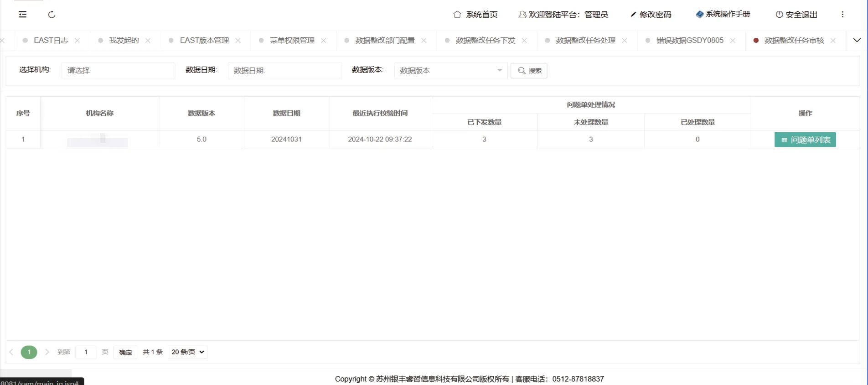Switch to 错误数据GSDY0805 tab
This screenshot has width=868, height=385.
point(689,41)
